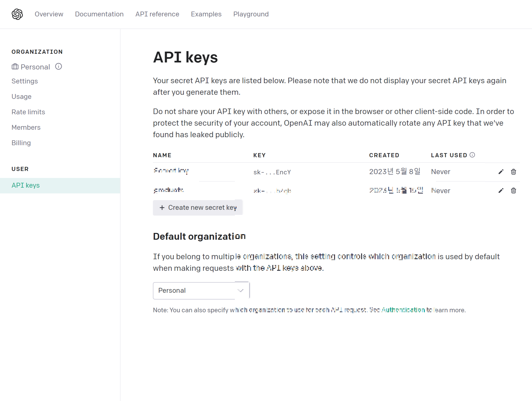Open Examples in top navigation
The height and width of the screenshot is (401, 532).
pyautogui.click(x=206, y=14)
